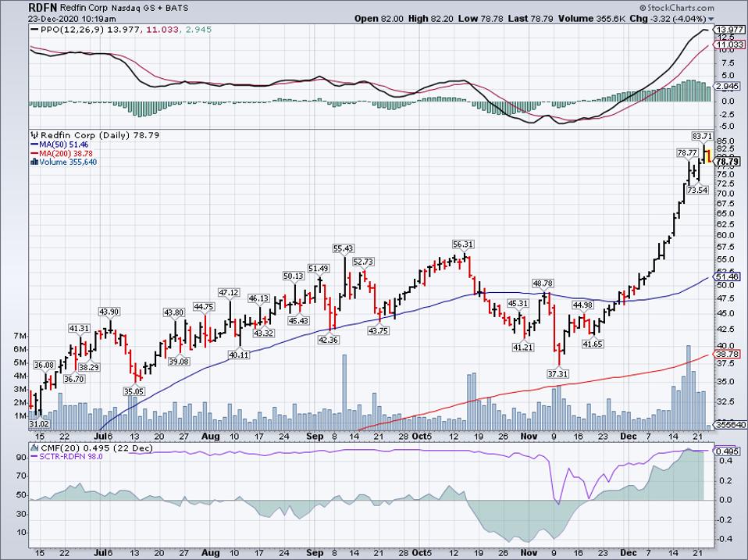This screenshot has height=560, width=748.
Task: Click the 43.75 price label
Action: click(378, 330)
